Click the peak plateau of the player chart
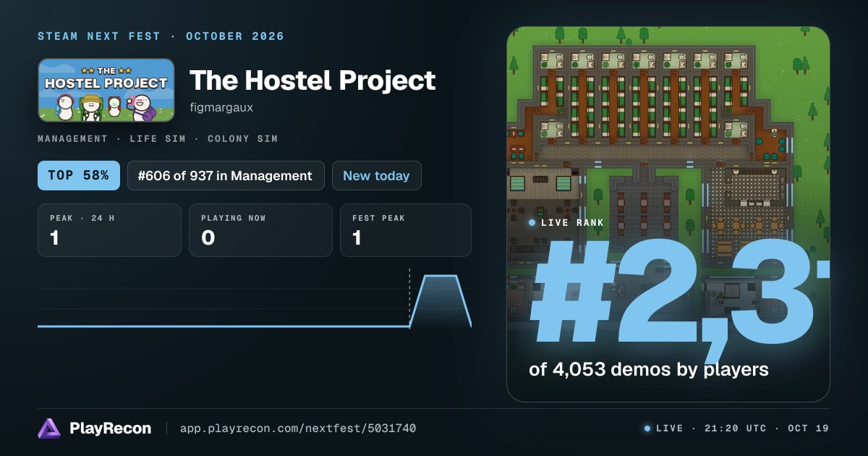This screenshot has height=456, width=868. click(441, 276)
